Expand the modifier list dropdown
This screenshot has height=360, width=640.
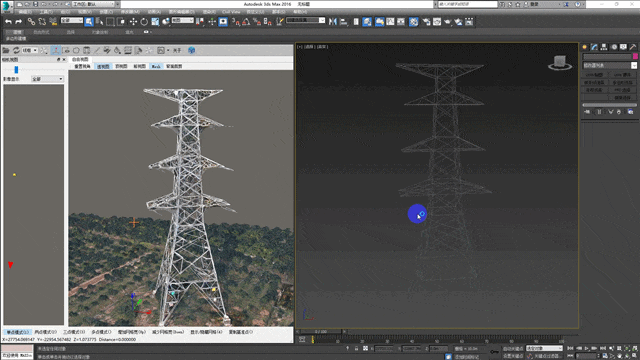(610, 65)
